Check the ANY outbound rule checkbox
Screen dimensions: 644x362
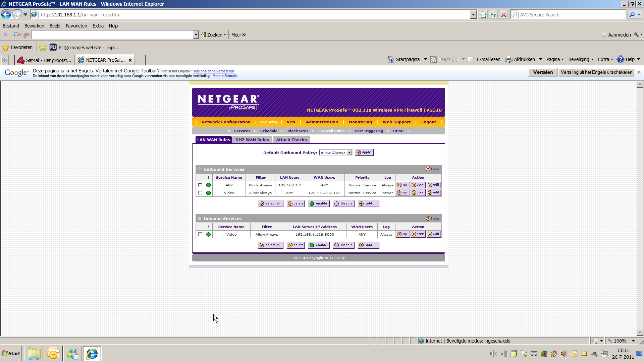pyautogui.click(x=200, y=185)
